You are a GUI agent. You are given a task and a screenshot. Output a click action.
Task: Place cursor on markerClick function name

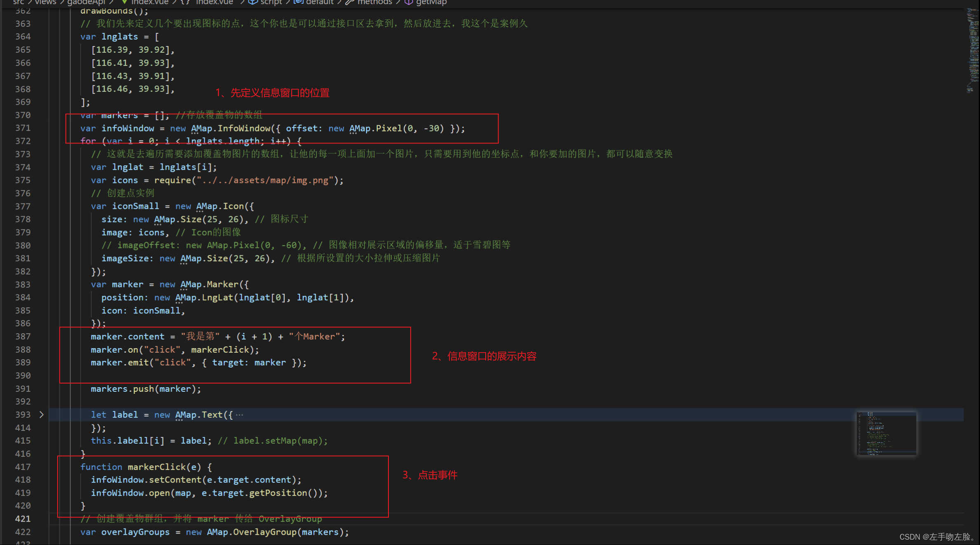157,467
